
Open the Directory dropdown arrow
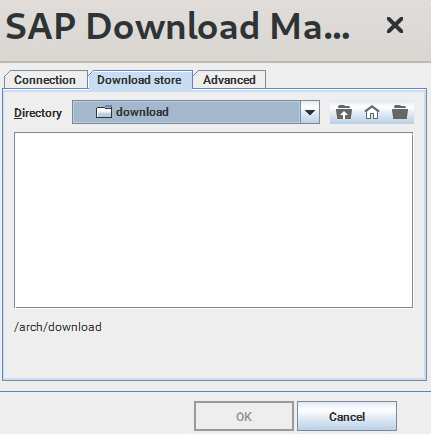point(310,112)
